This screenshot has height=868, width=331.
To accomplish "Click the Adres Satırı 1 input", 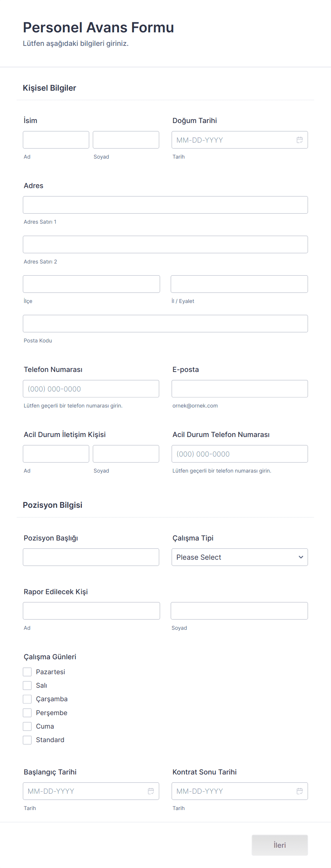I will point(165,205).
